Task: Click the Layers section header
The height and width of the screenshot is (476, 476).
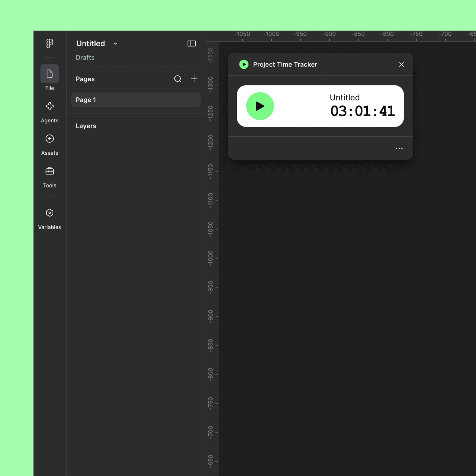Action: (x=86, y=126)
